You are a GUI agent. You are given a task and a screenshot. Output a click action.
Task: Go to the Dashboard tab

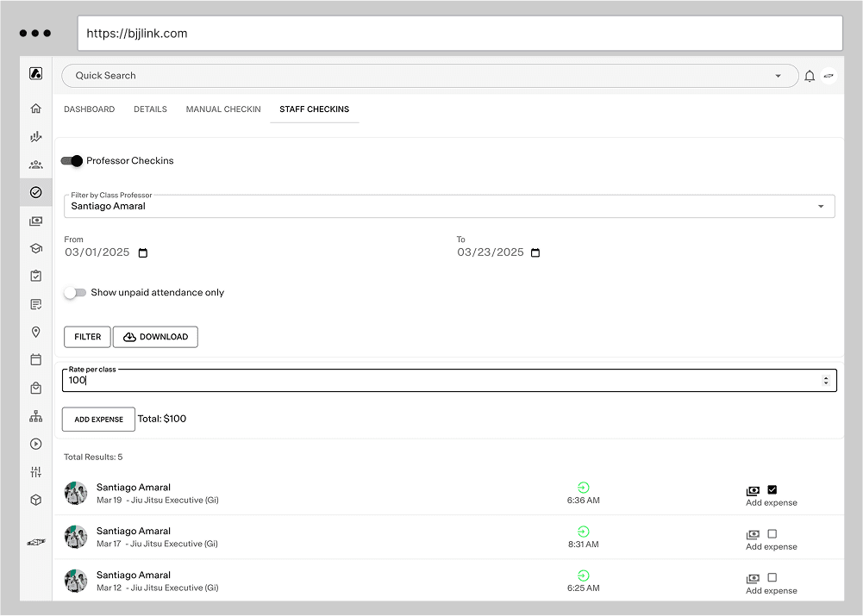[x=89, y=109]
